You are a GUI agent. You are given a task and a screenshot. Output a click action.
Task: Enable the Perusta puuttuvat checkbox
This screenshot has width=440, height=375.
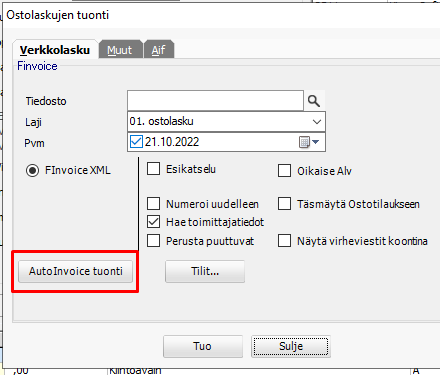point(153,241)
